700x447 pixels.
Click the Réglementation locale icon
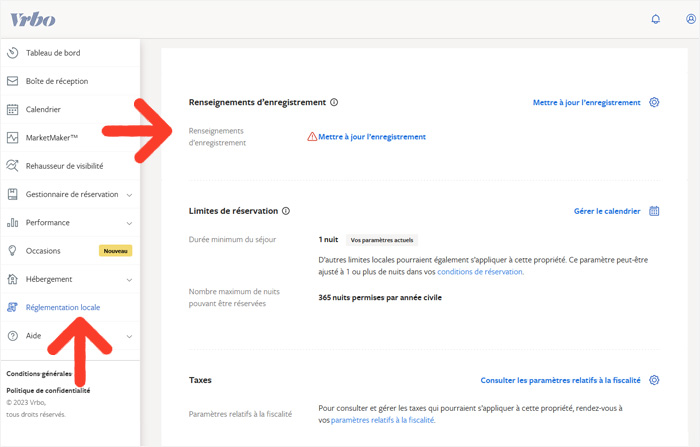12,307
